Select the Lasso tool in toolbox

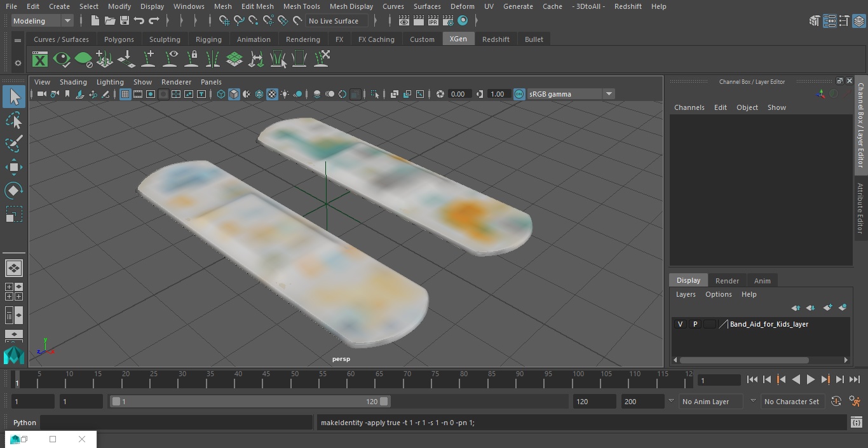point(14,120)
